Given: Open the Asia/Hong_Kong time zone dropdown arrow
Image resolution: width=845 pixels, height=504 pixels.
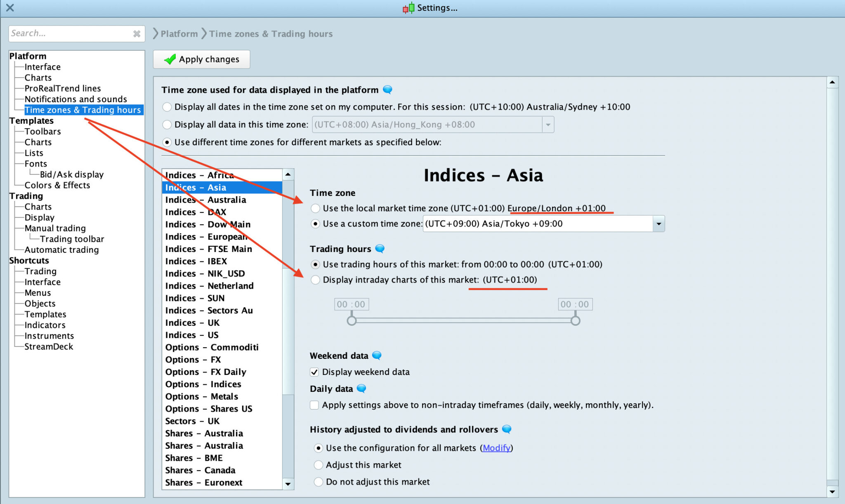Looking at the screenshot, I should [x=548, y=125].
